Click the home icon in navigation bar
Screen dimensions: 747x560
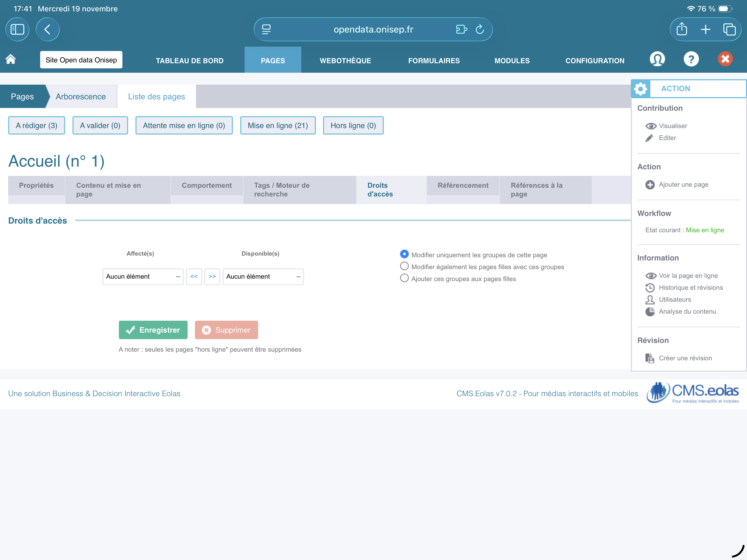[11, 59]
